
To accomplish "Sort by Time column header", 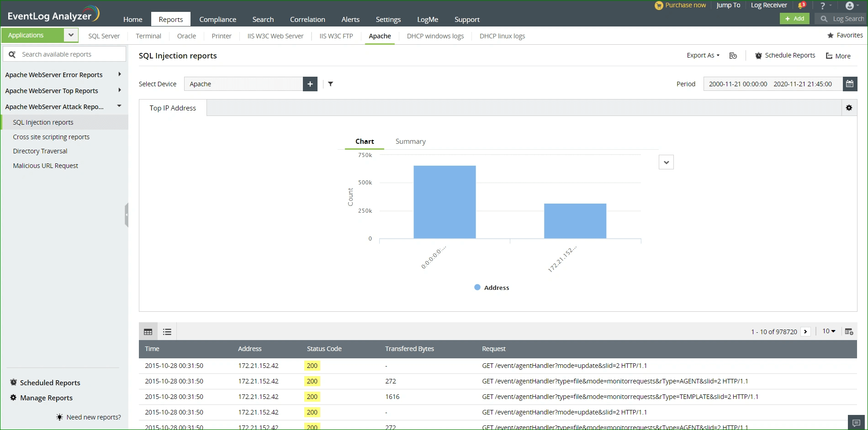I will click(152, 349).
